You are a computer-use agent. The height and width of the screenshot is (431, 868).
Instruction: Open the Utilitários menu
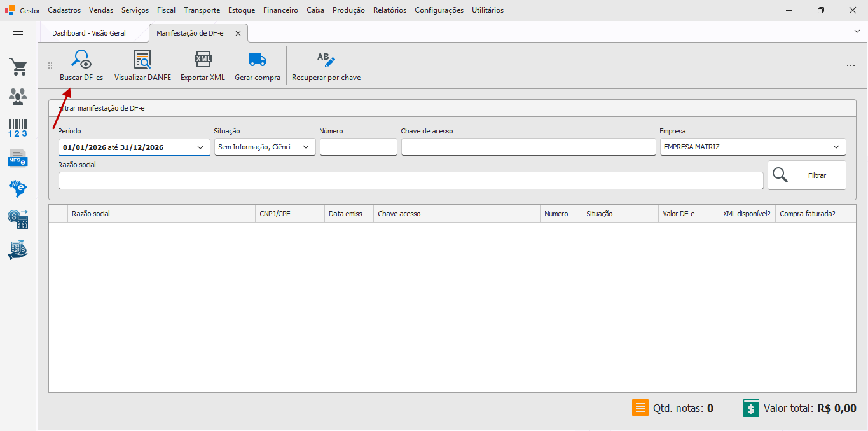click(x=488, y=10)
